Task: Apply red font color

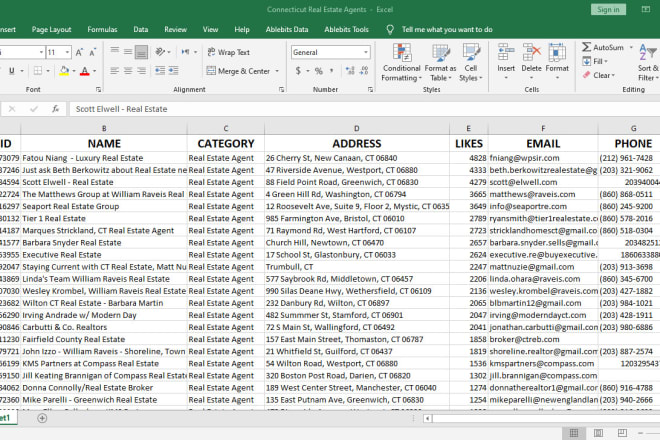Action: coord(85,71)
